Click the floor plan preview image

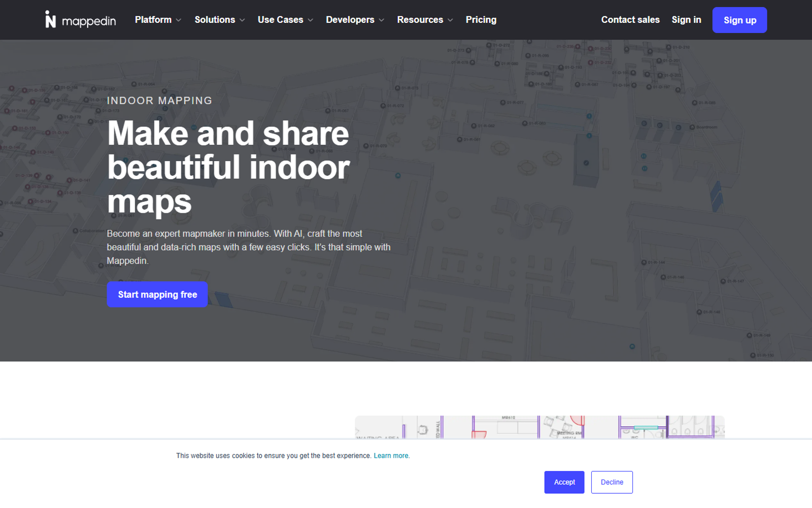point(539,427)
